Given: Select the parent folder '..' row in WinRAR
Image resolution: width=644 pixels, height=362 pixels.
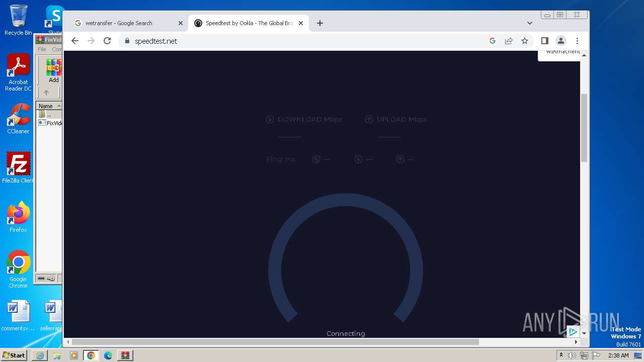Looking at the screenshot, I should [x=49, y=115].
